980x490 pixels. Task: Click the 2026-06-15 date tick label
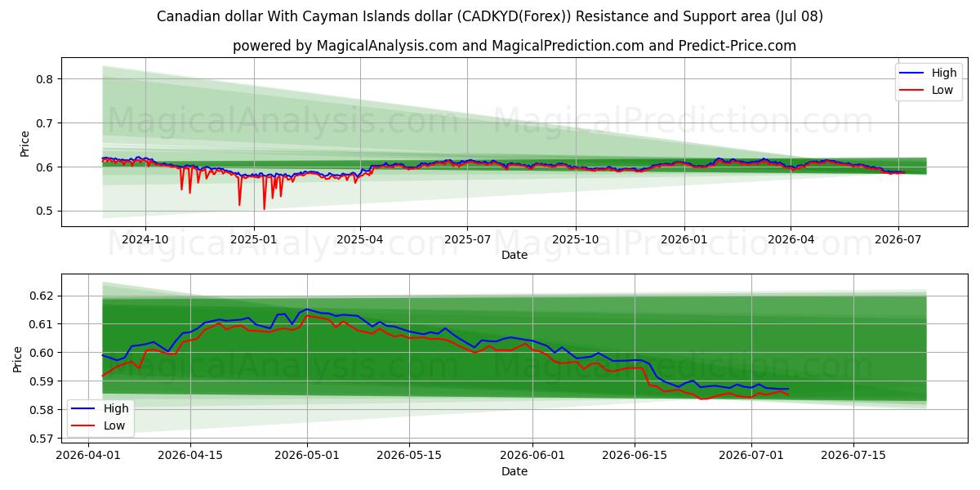click(x=635, y=456)
